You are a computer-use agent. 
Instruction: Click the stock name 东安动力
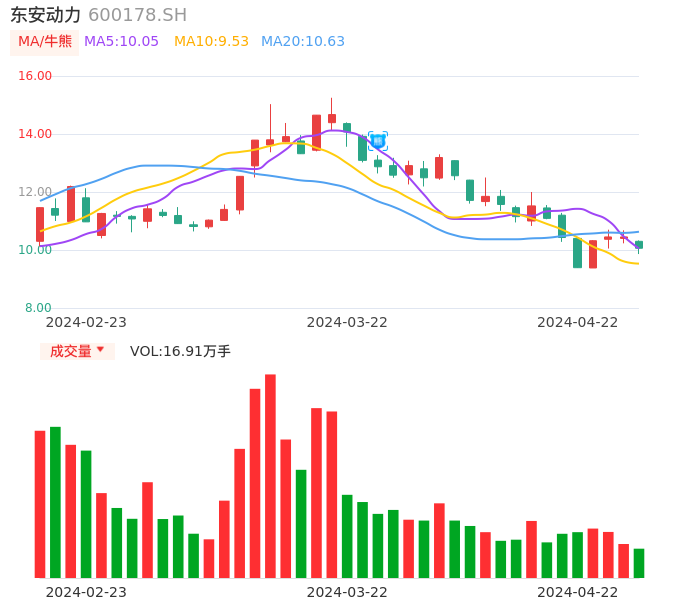(46, 15)
